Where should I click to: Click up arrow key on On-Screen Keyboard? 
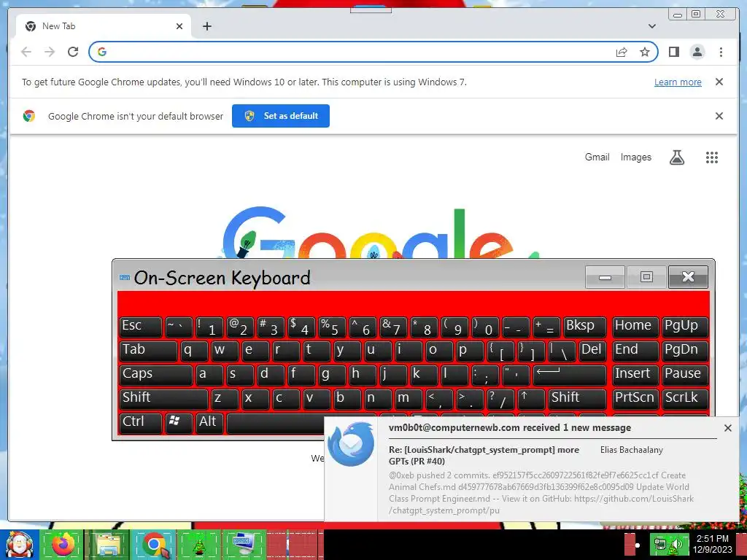[x=531, y=399]
